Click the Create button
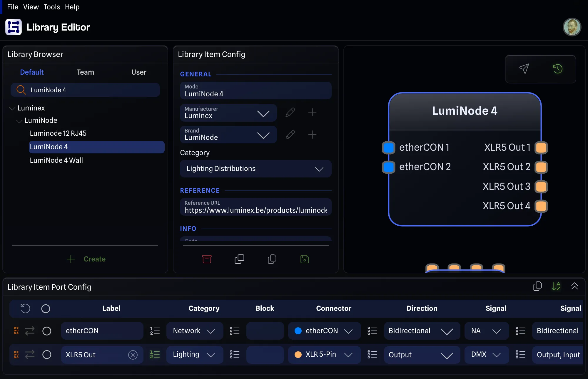This screenshot has height=379, width=588. coord(86,259)
